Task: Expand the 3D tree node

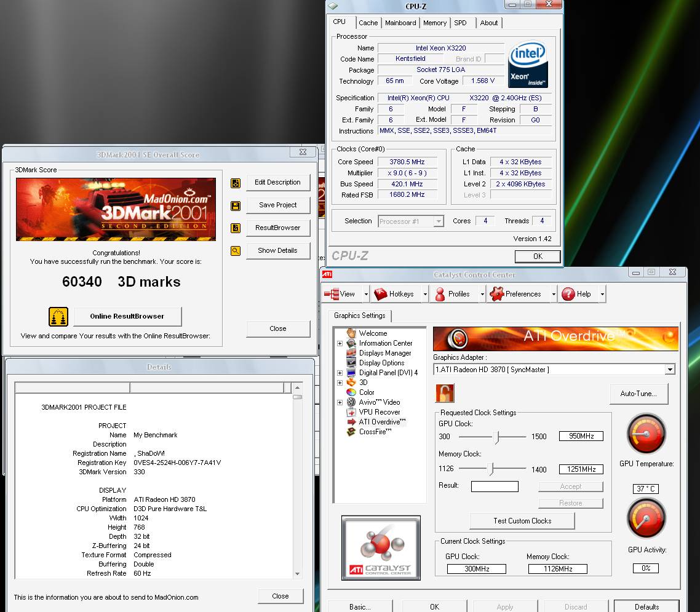Action: coord(340,383)
